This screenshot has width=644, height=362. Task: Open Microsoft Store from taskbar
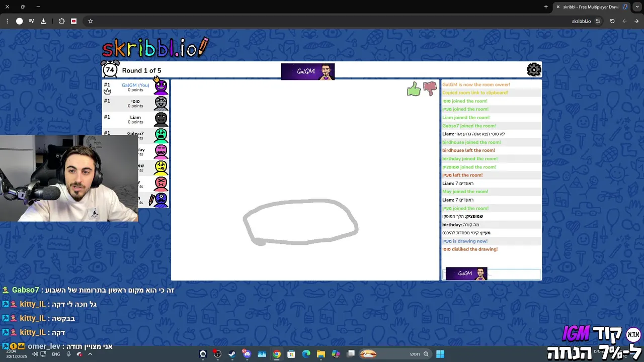click(x=291, y=354)
